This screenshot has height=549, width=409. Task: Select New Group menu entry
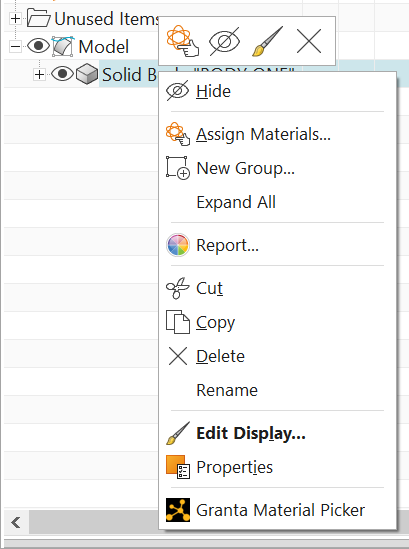[x=277, y=168]
